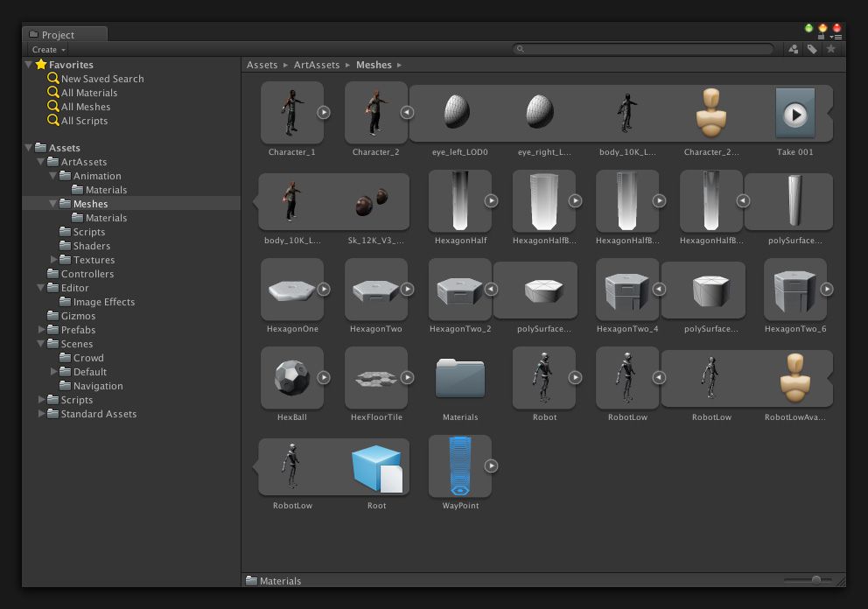Expand the Textures folder in the tree
The width and height of the screenshot is (868, 609).
[x=54, y=260]
